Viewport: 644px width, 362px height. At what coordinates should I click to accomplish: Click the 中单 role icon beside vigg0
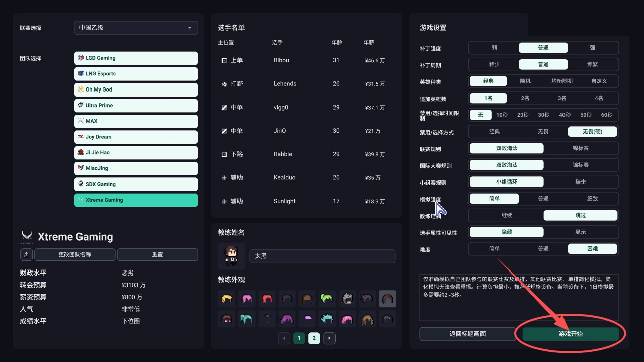point(224,108)
